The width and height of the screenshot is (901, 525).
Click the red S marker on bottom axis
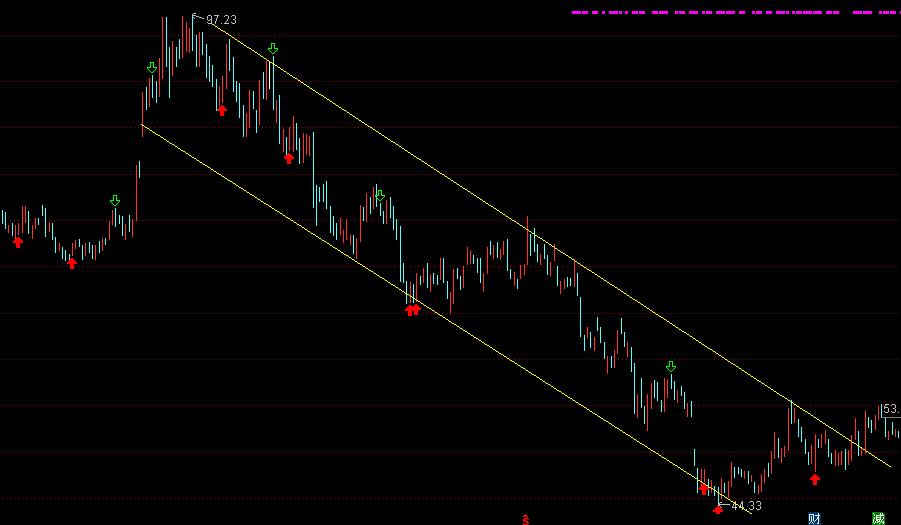tap(525, 519)
